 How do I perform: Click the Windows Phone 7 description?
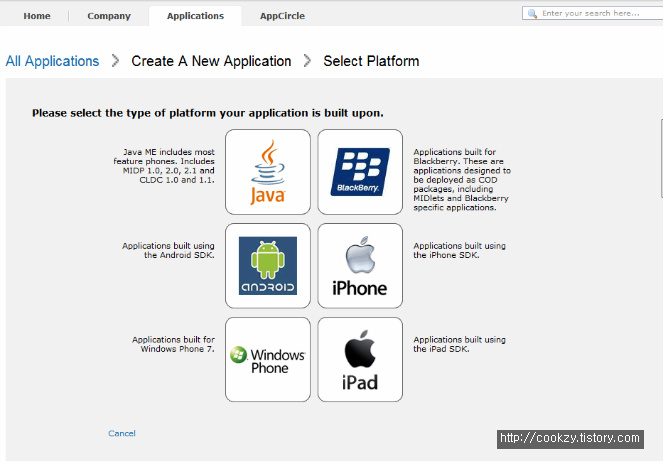(x=173, y=344)
